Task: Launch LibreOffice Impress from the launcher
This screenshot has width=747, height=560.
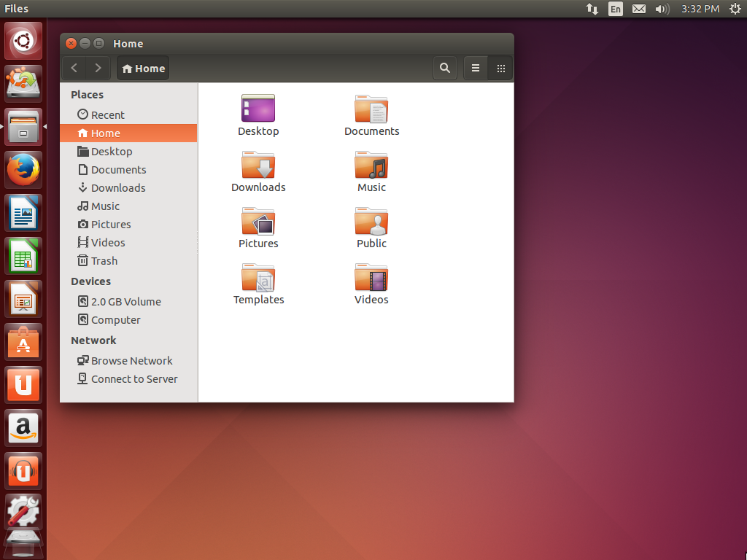Action: [x=23, y=298]
